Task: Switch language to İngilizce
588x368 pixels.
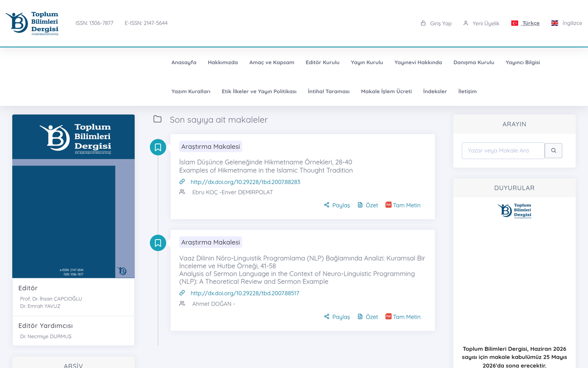Action: pos(572,23)
